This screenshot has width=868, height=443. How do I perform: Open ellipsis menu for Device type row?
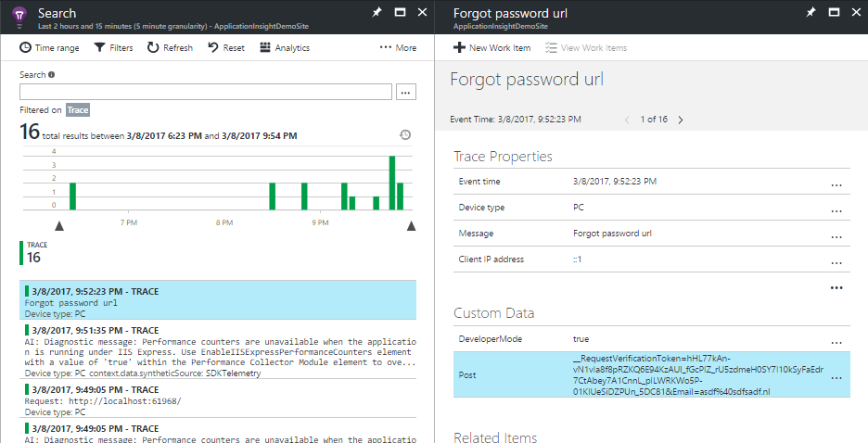[x=836, y=211]
